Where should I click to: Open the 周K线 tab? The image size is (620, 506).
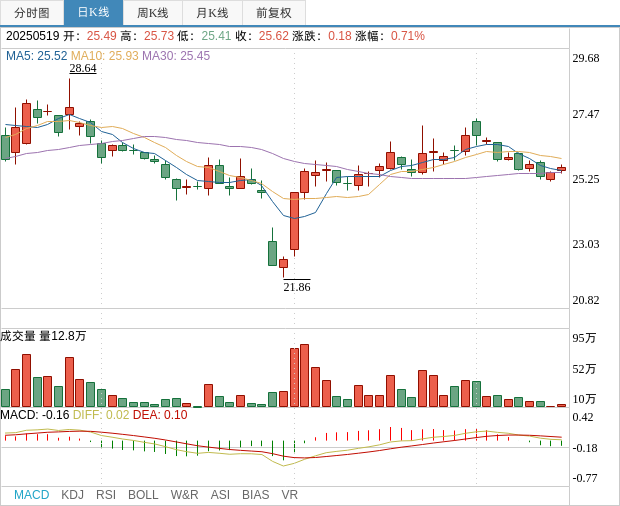(153, 13)
